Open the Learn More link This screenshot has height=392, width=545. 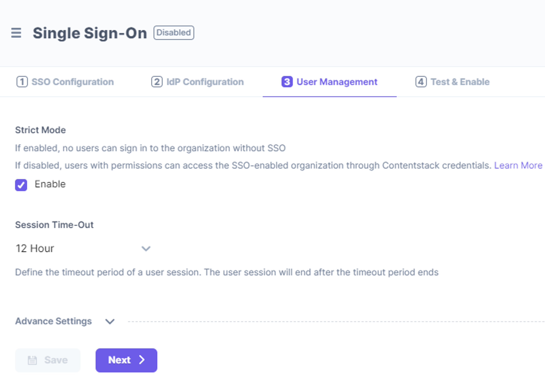pos(518,165)
